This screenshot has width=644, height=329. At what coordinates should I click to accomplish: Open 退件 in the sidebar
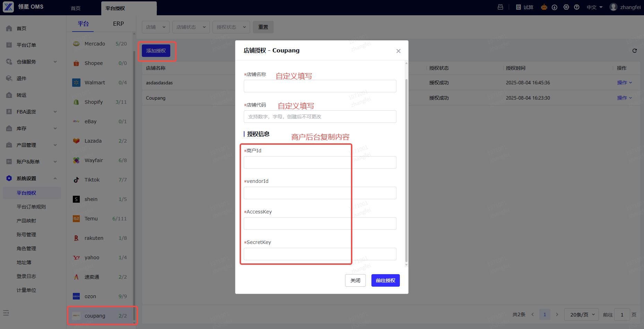[x=31, y=78]
